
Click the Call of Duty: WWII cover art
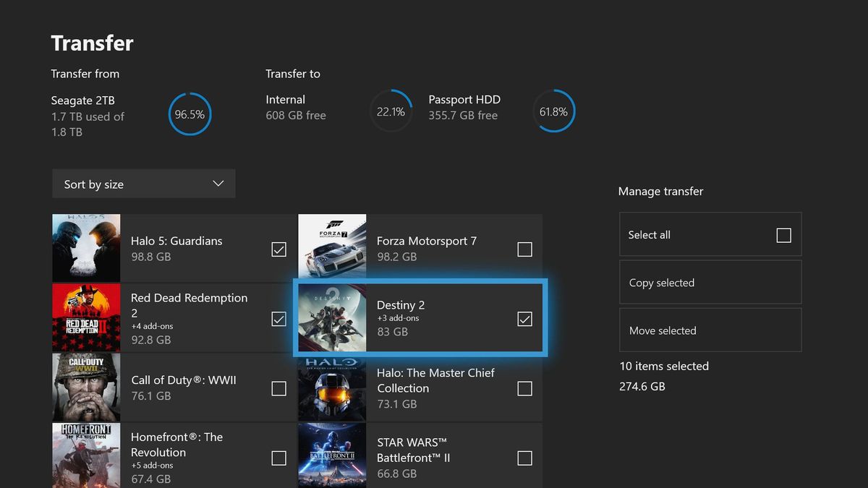click(x=86, y=388)
